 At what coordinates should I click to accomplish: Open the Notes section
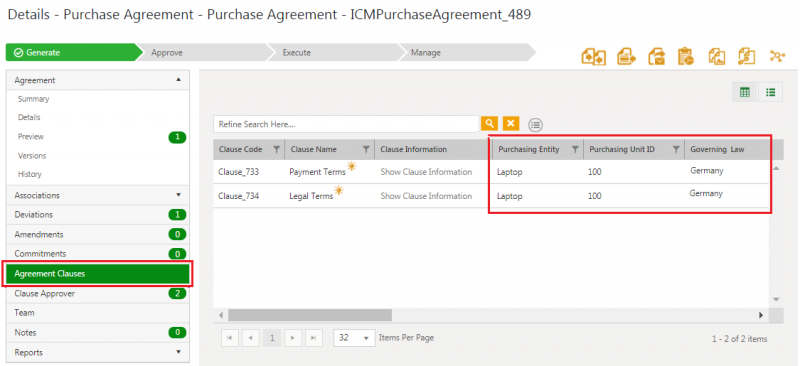click(97, 332)
